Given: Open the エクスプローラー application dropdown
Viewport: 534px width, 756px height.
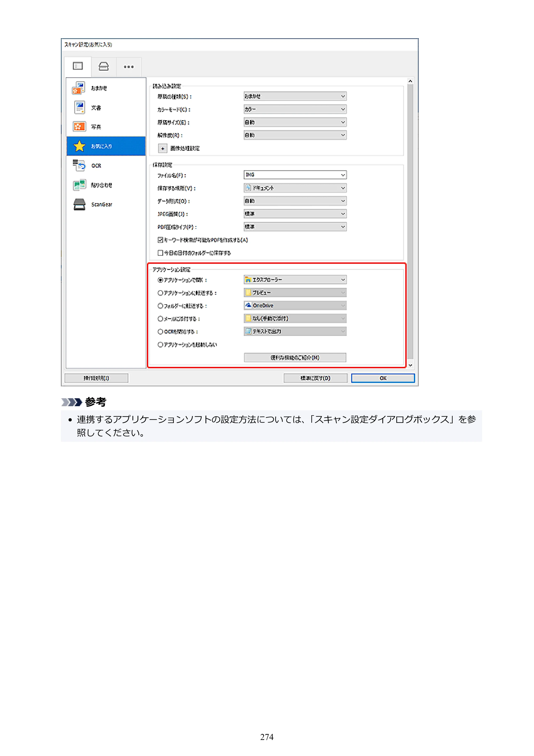Looking at the screenshot, I should (x=295, y=280).
